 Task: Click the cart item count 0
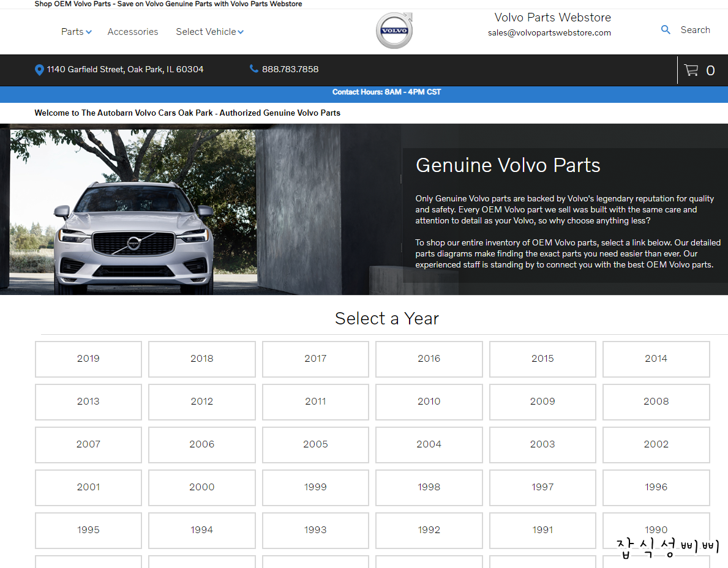click(x=710, y=70)
